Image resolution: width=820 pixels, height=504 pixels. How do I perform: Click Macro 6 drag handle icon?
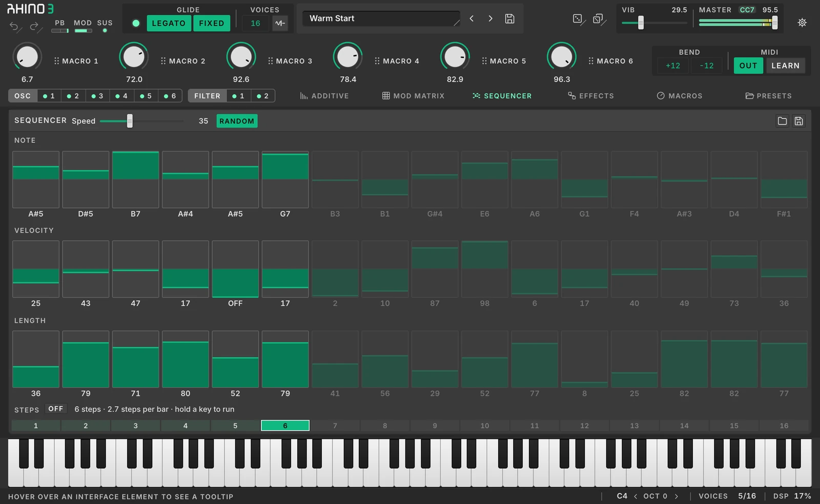click(x=590, y=61)
